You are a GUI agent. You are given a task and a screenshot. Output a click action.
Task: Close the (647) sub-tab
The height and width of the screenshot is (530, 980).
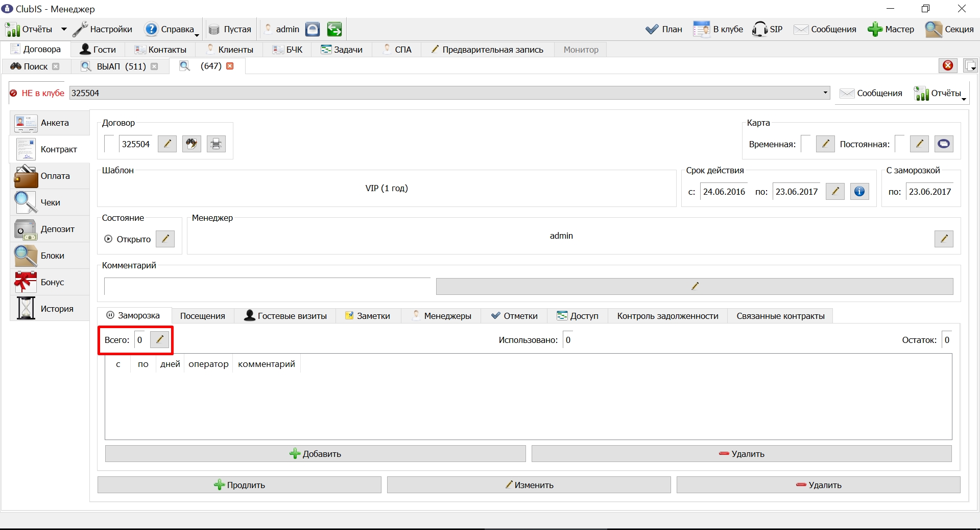[x=230, y=66]
